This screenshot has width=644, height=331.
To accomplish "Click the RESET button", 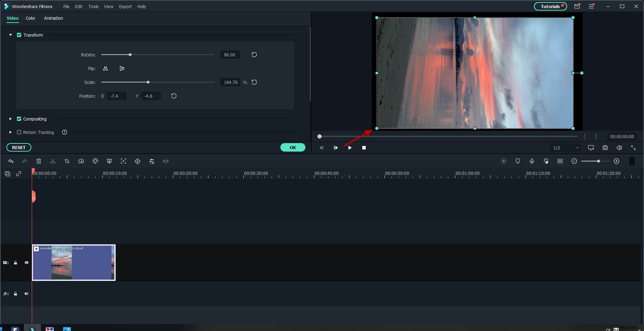I will 19,147.
